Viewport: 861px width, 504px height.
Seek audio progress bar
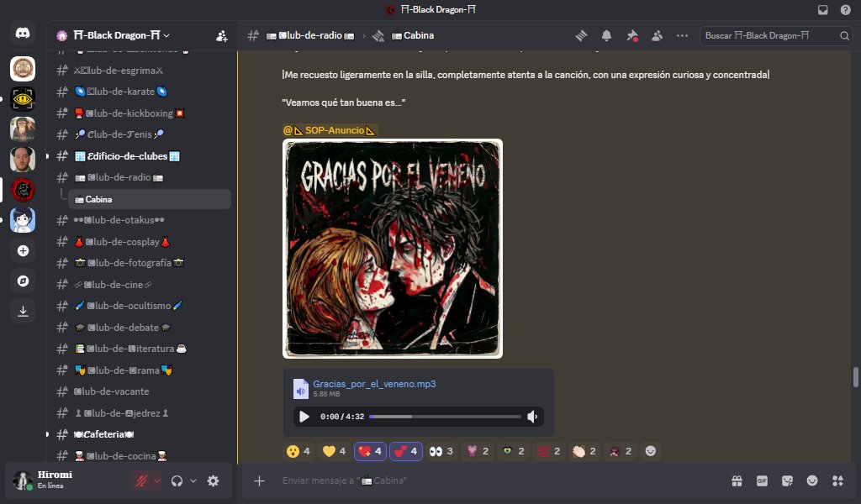(x=445, y=417)
